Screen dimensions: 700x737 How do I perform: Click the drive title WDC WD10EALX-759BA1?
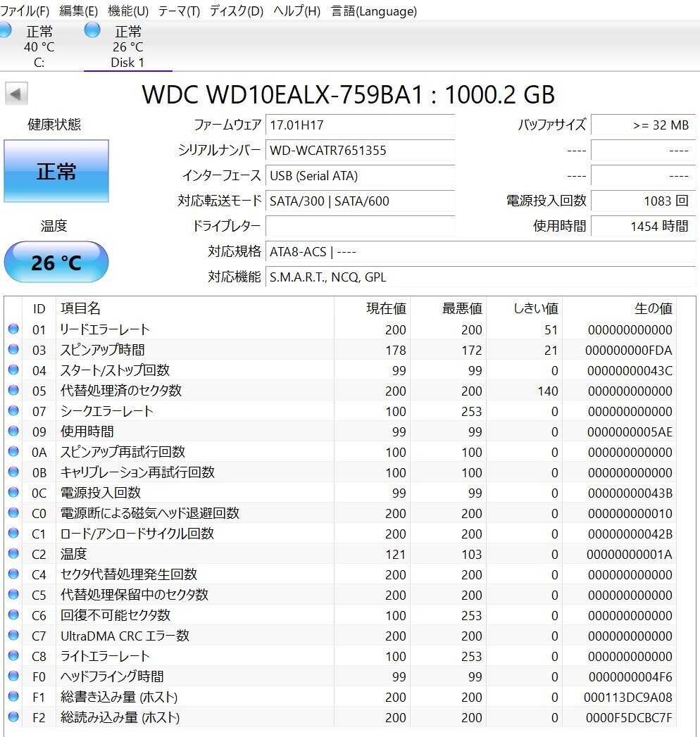point(282,94)
